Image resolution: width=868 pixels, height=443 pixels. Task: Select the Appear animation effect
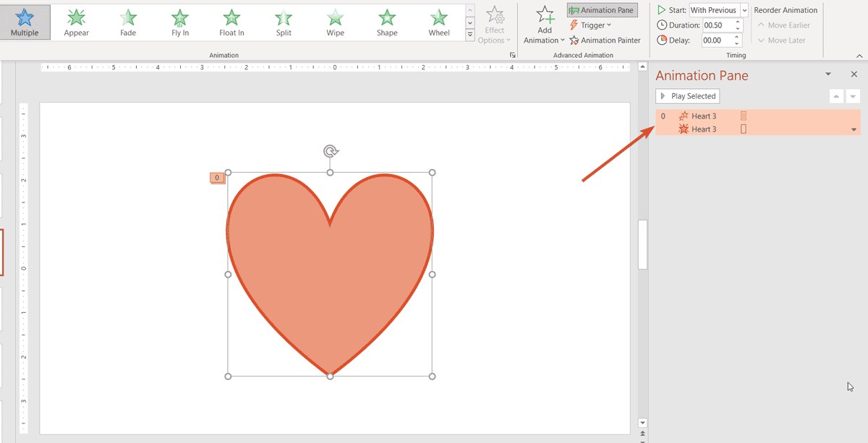click(77, 22)
